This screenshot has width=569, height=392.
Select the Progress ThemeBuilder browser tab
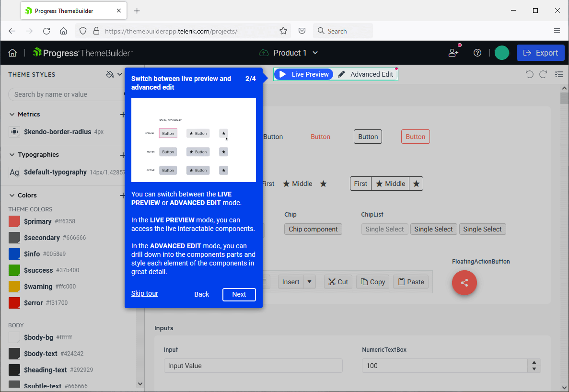(x=67, y=10)
